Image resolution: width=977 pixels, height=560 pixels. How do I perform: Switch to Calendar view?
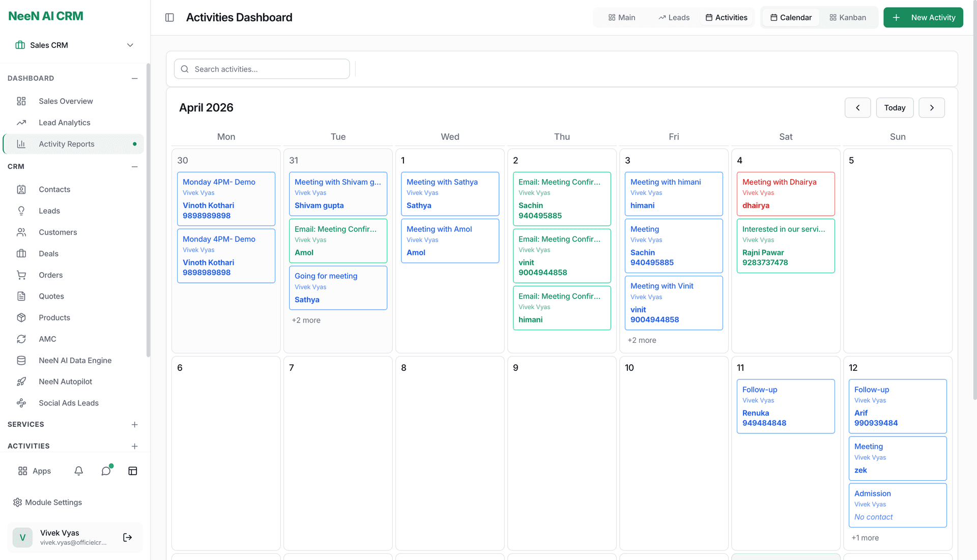point(791,18)
